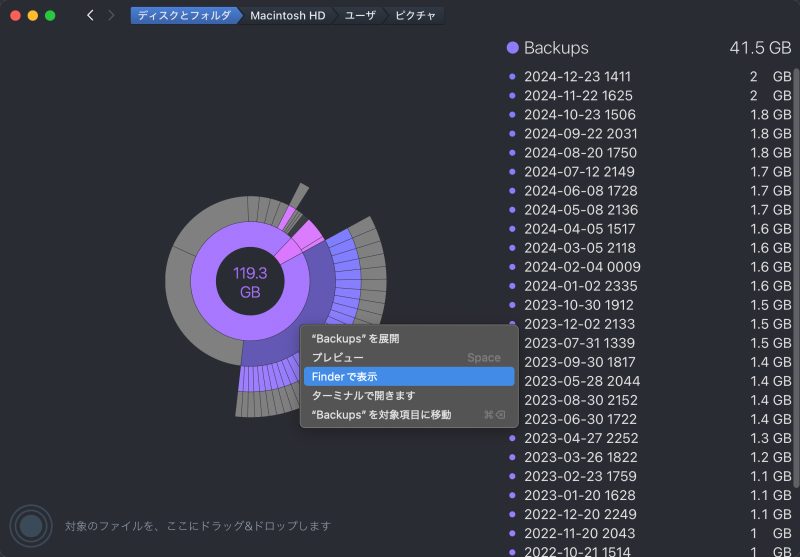The width and height of the screenshot is (800, 557).
Task: Choose "Backups"を展開 from context menu
Action: click(x=356, y=339)
